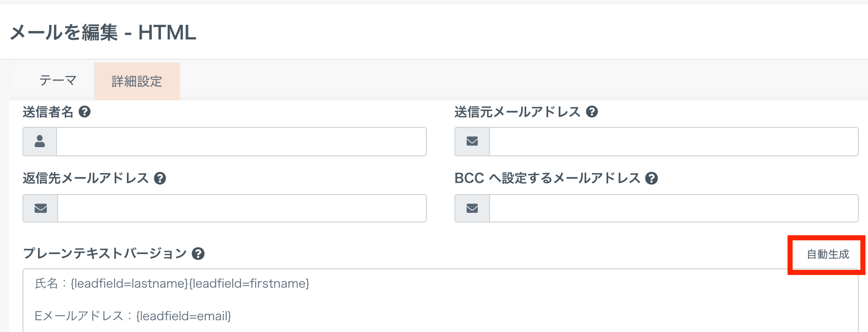Place cursor on the 氏名 leadfield line
The image size is (868, 332).
click(x=172, y=284)
